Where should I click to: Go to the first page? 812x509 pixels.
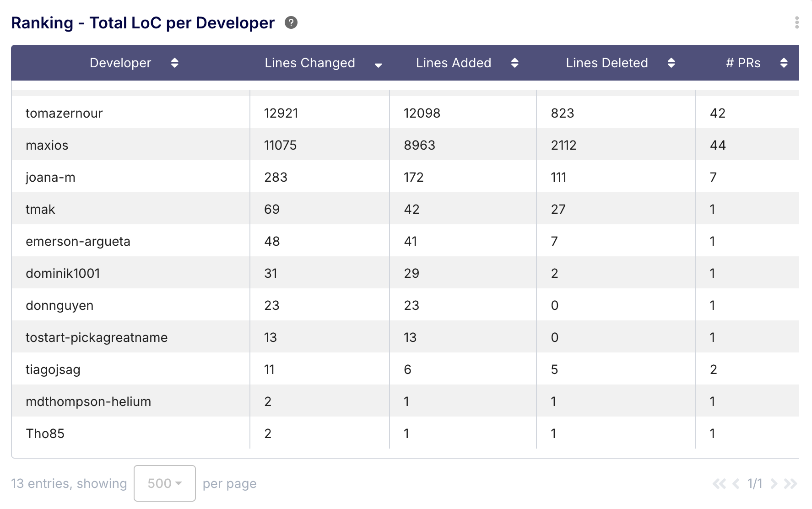coord(719,483)
